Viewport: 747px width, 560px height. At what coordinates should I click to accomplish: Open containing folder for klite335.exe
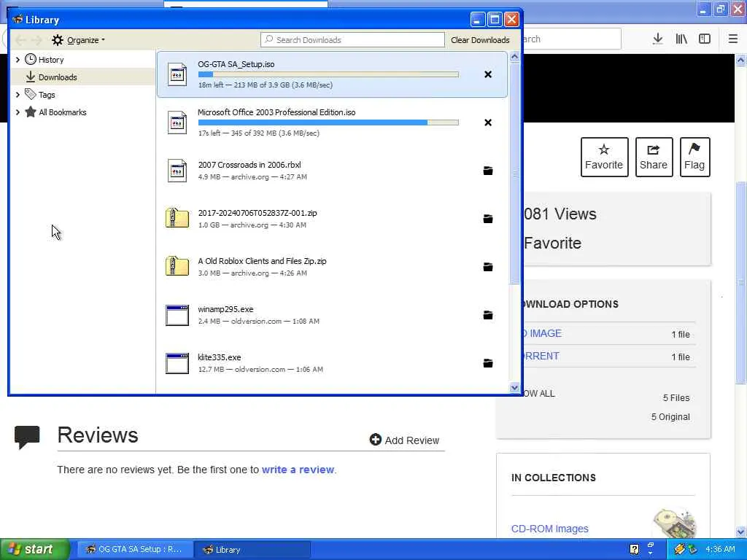click(x=488, y=363)
